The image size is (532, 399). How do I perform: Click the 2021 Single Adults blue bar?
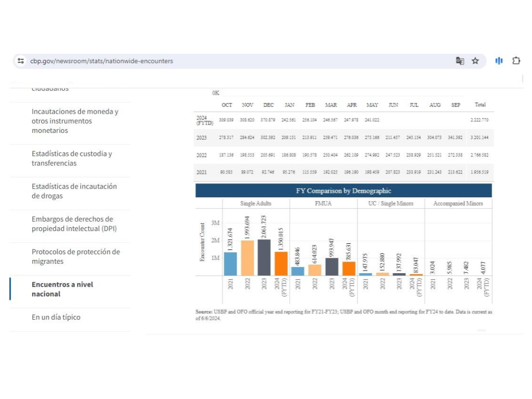tap(231, 264)
